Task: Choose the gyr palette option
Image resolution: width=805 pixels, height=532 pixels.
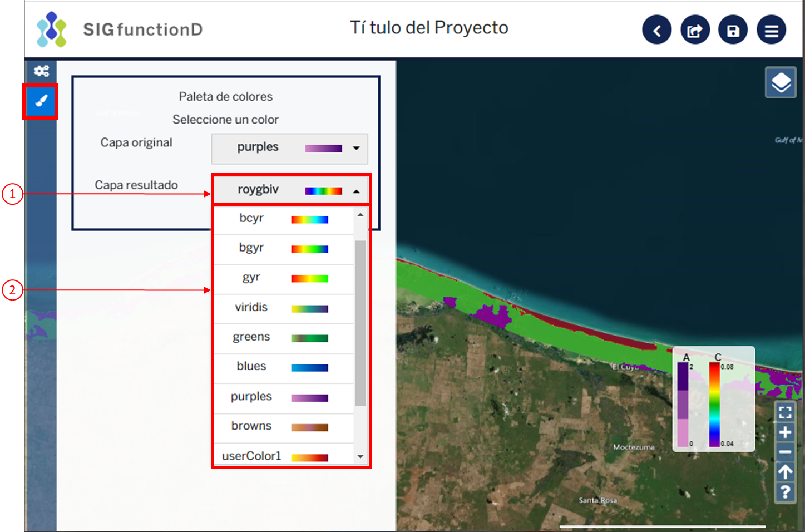Action: [284, 278]
